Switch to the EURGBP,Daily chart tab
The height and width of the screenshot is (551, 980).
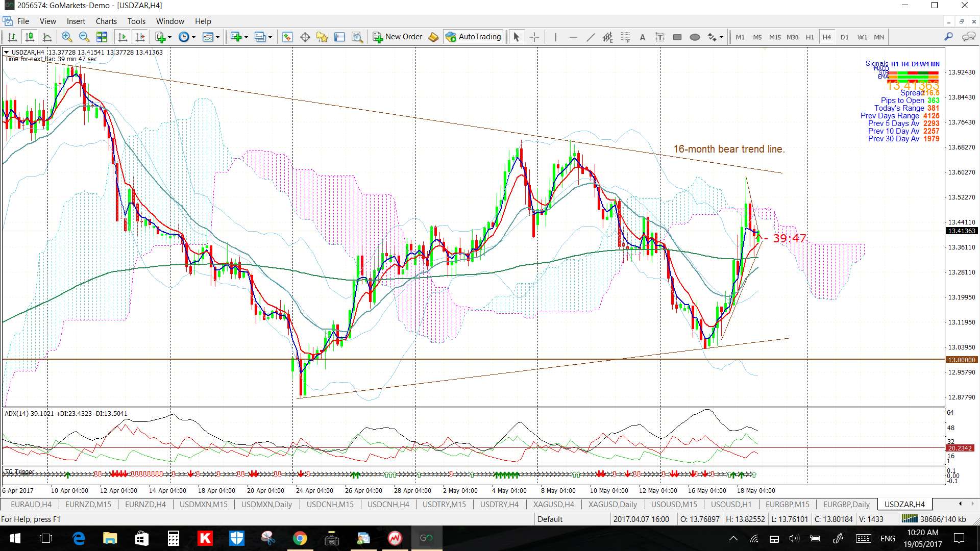point(846,505)
